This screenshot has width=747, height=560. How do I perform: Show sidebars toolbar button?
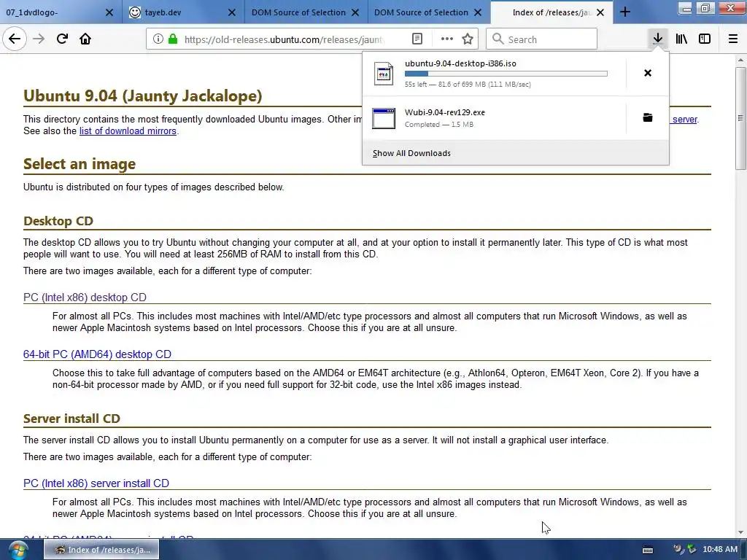[705, 39]
